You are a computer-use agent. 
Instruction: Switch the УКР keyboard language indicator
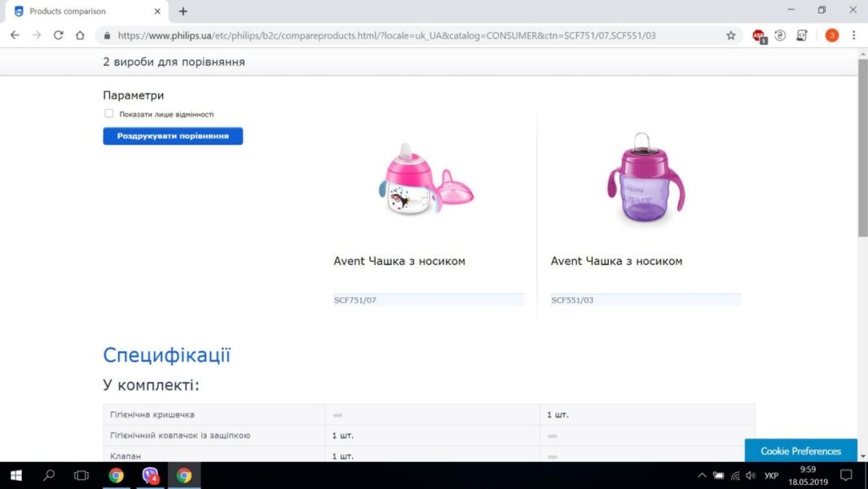pyautogui.click(x=772, y=475)
